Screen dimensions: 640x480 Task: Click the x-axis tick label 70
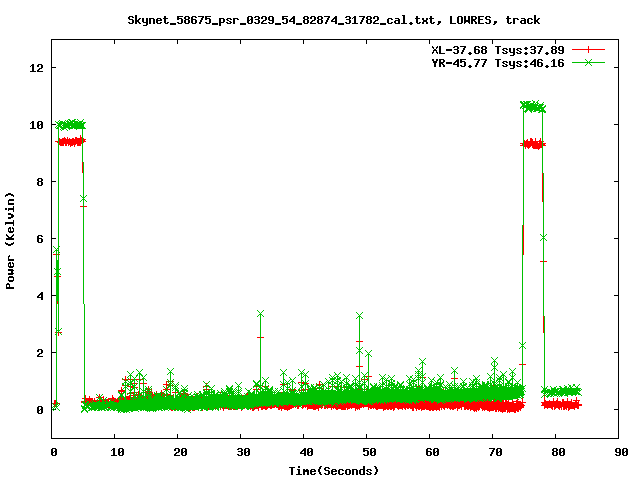click(x=495, y=452)
